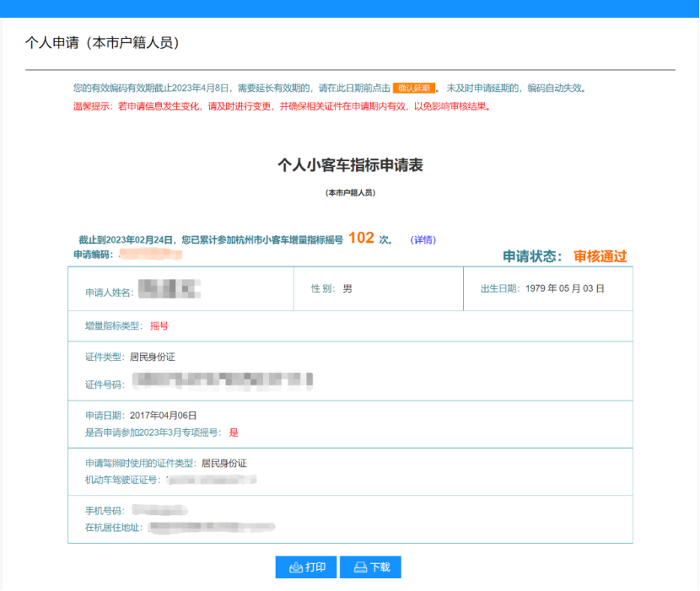The width and height of the screenshot is (700, 591).
Task: Click the blurred 申请人姓名 value
Action: point(169,292)
